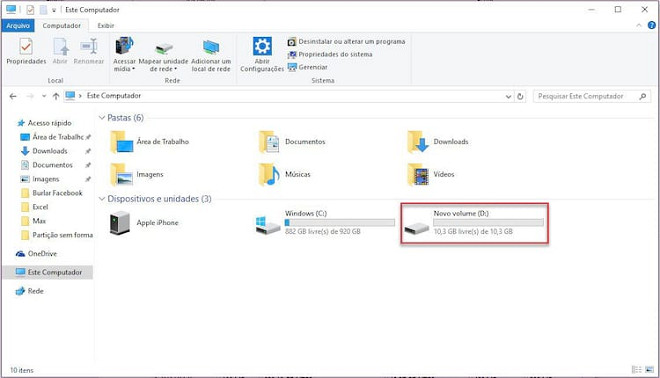Select Este Computador in navigation pane

coord(49,272)
